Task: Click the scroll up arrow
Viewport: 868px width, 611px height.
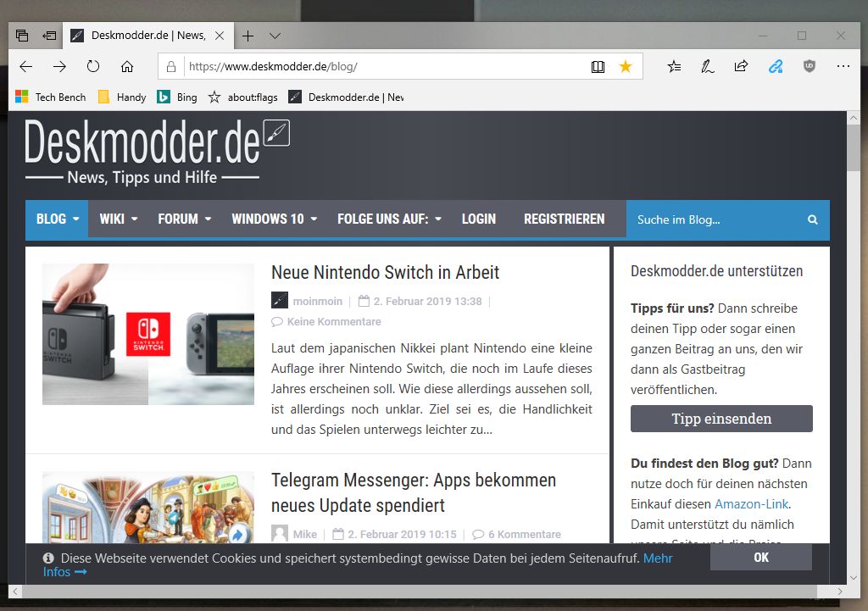Action: [x=853, y=118]
